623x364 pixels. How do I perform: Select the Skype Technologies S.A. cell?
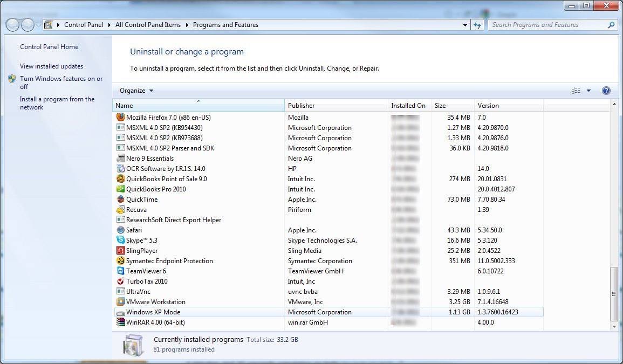click(322, 240)
